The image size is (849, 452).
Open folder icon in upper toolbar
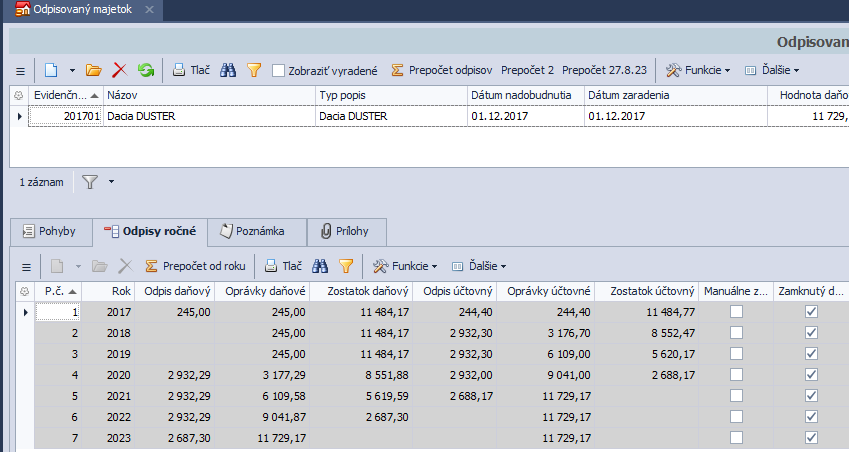click(x=94, y=70)
